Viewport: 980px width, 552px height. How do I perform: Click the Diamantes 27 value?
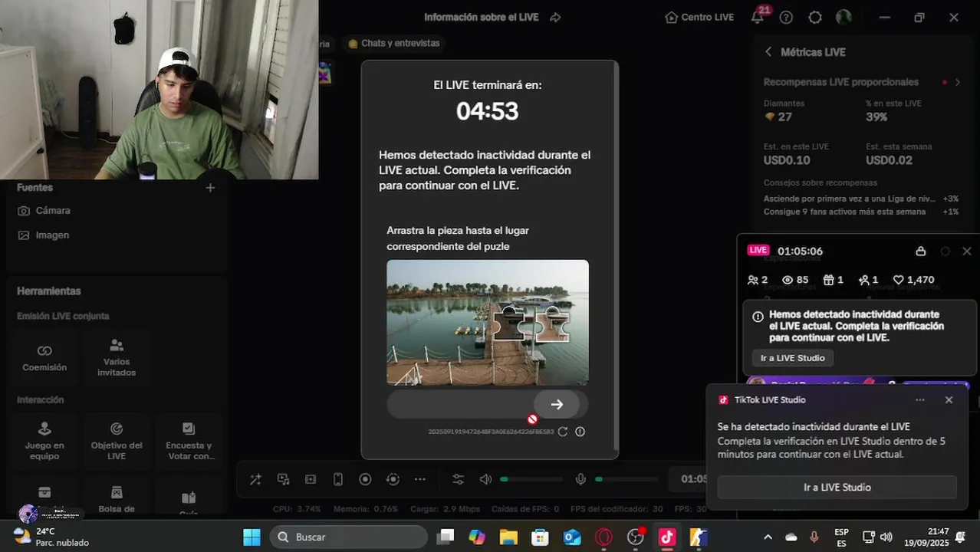pyautogui.click(x=779, y=117)
